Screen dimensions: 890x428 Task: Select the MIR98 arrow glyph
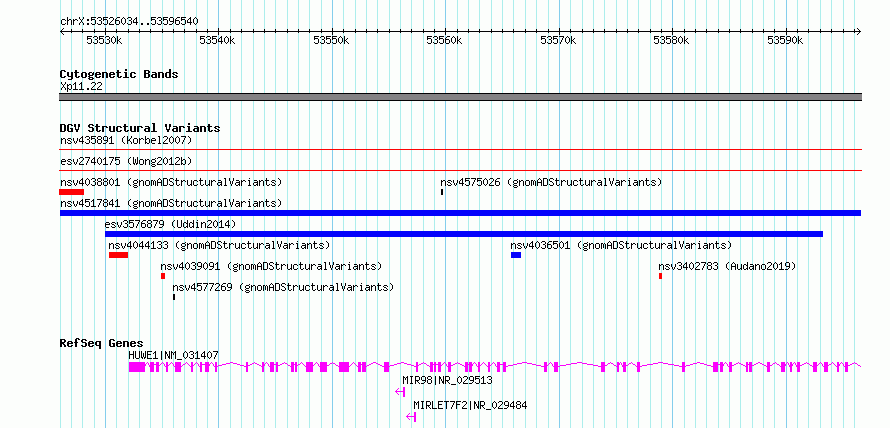tap(400, 392)
